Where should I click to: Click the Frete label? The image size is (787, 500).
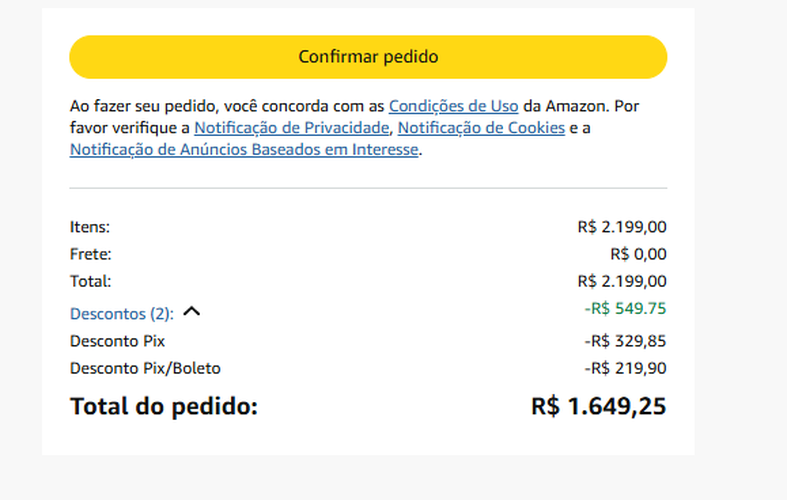[90, 254]
